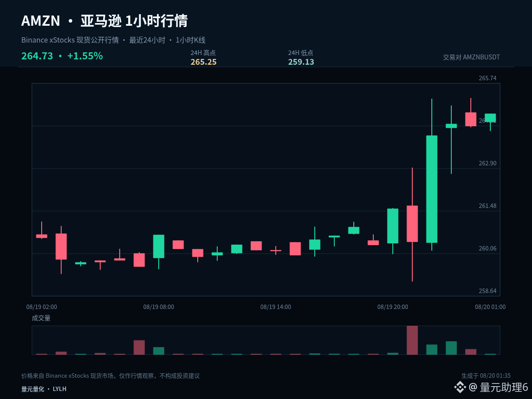Viewport: 532px width, 399px height.
Task: Click the "08/20 01:00" time axis label
Action: [x=490, y=307]
